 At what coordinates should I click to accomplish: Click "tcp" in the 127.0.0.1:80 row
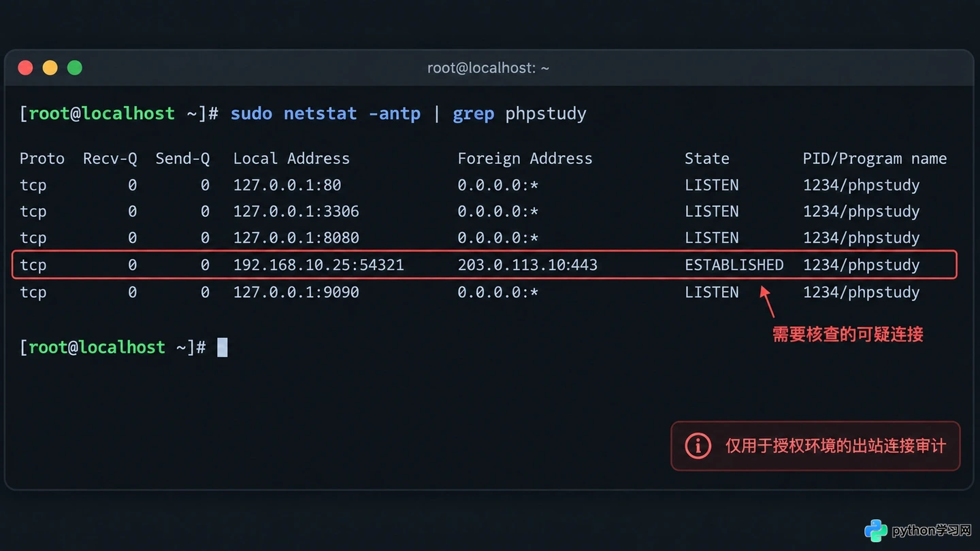33,186
